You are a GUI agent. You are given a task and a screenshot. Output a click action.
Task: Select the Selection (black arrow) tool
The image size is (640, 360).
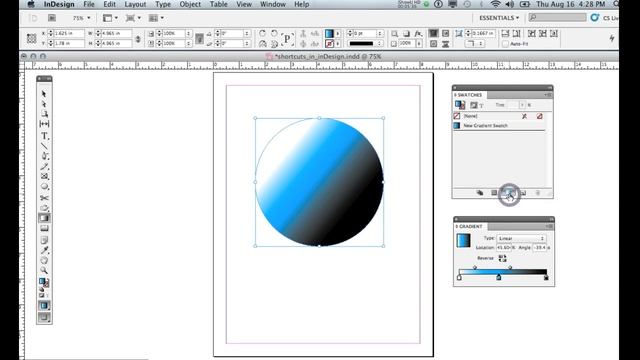44,93
